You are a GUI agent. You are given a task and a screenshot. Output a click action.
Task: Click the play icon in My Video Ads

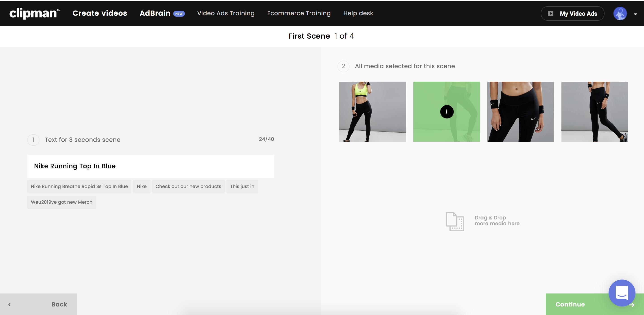pos(550,13)
